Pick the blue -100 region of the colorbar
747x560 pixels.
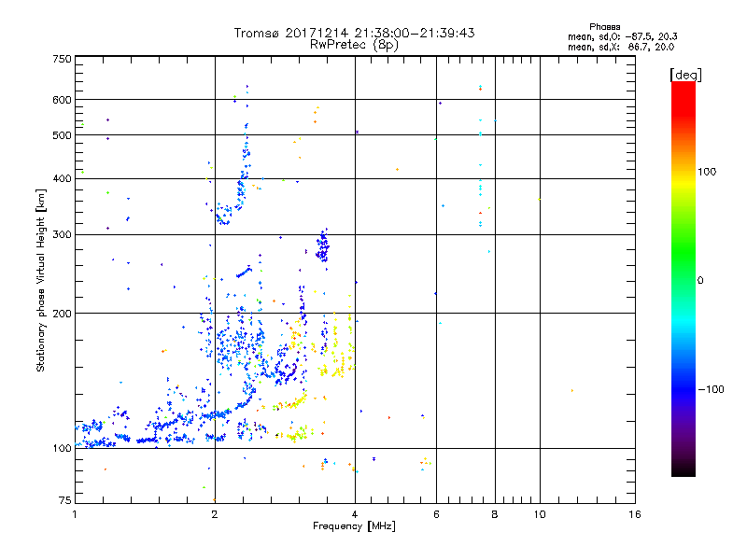click(684, 388)
